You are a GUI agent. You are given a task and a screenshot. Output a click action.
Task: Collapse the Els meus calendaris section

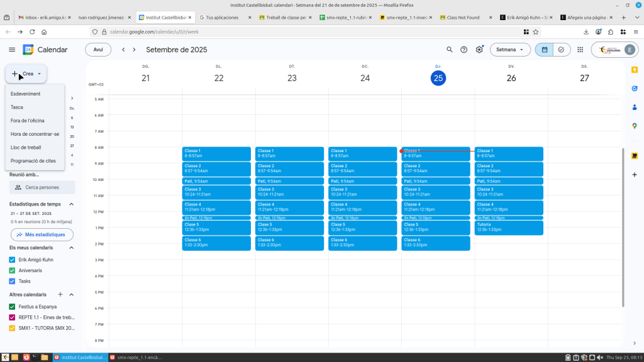71,248
